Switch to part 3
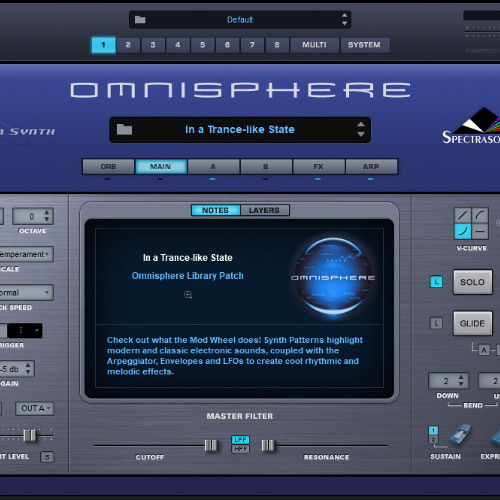The height and width of the screenshot is (500, 500). 153,45
